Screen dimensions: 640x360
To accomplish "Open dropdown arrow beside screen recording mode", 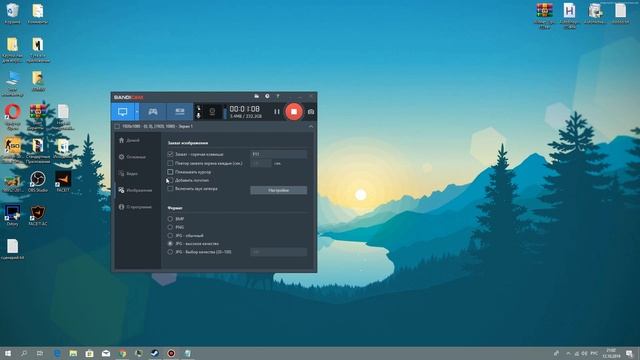I will coord(137,111).
